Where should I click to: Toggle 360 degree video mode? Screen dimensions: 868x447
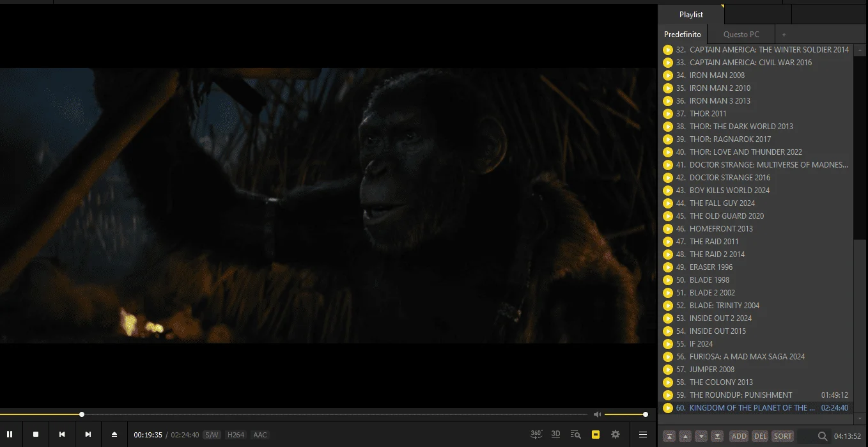coord(536,434)
